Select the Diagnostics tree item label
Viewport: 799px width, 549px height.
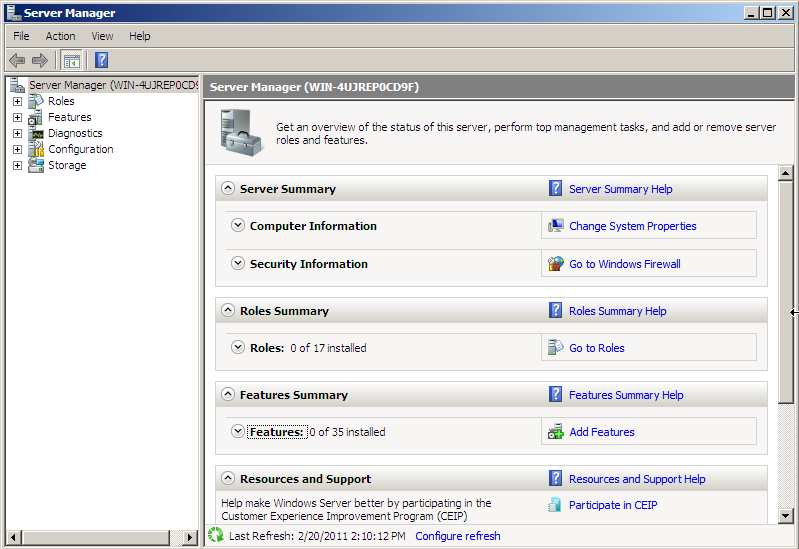click(x=75, y=134)
